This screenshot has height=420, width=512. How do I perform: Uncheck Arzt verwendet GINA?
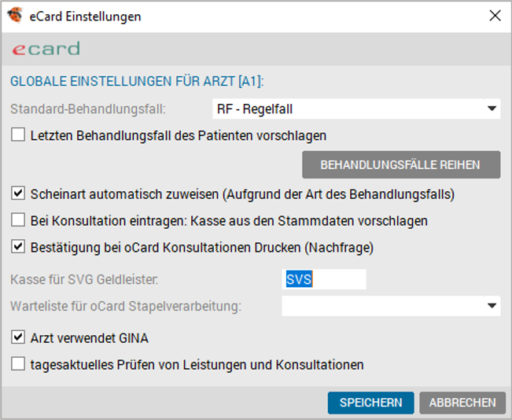pos(18,337)
